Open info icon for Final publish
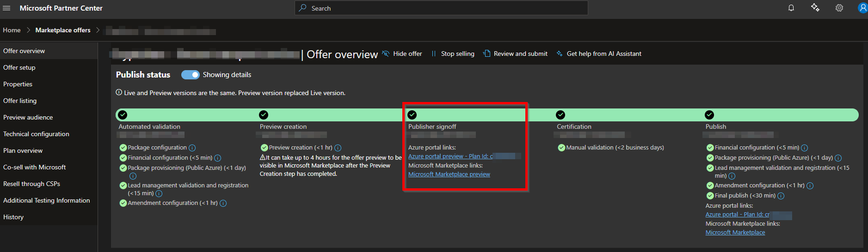 [x=781, y=196]
